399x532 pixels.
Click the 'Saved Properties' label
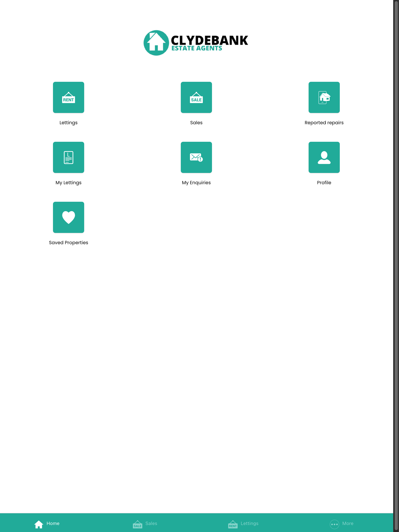69,243
